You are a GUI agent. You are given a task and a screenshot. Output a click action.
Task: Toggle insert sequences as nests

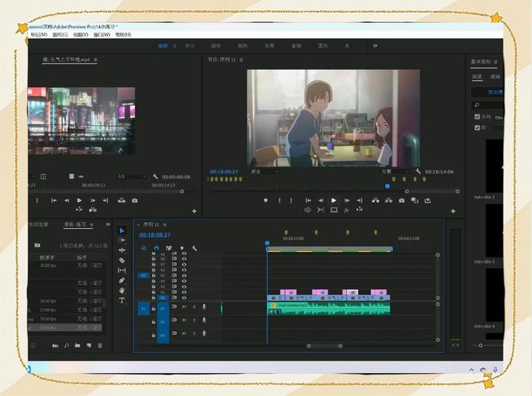point(144,248)
